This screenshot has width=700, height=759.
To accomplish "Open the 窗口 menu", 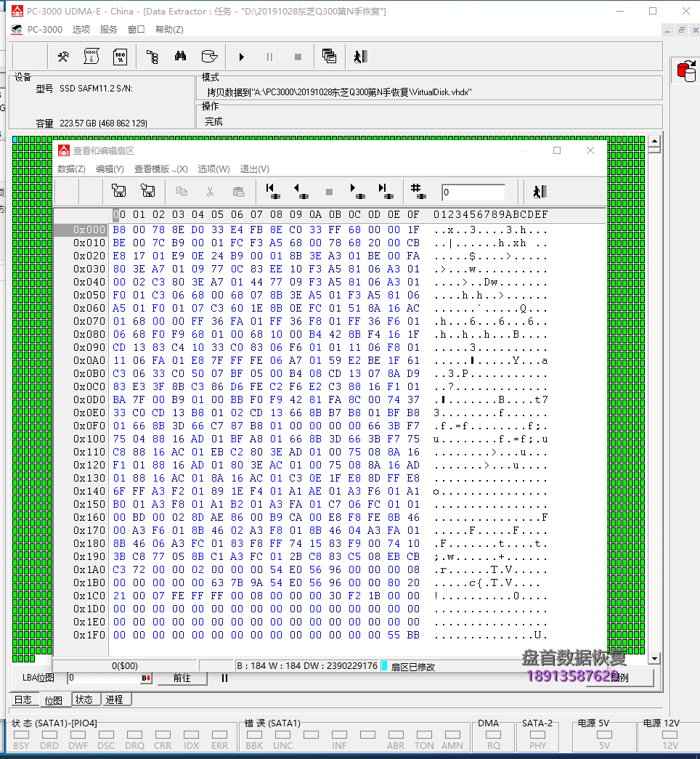I will coord(137,30).
